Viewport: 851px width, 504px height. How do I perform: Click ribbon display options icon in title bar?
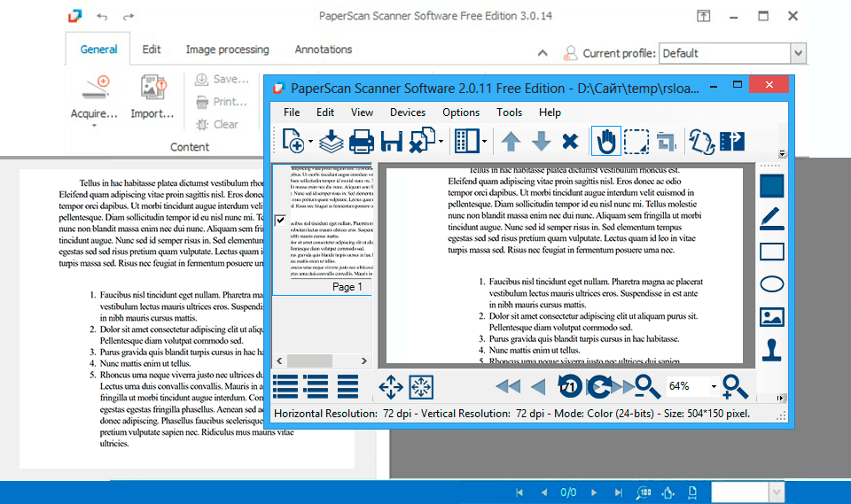(703, 16)
